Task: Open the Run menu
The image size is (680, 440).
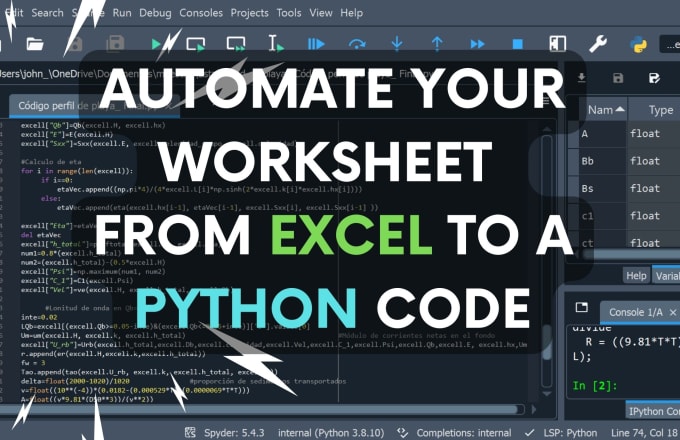Action: pos(122,13)
